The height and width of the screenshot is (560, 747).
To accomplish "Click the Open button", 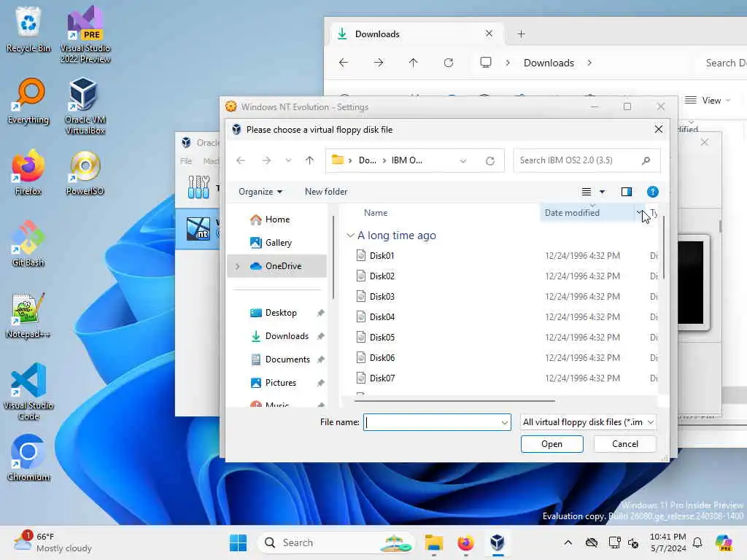I will click(x=551, y=444).
